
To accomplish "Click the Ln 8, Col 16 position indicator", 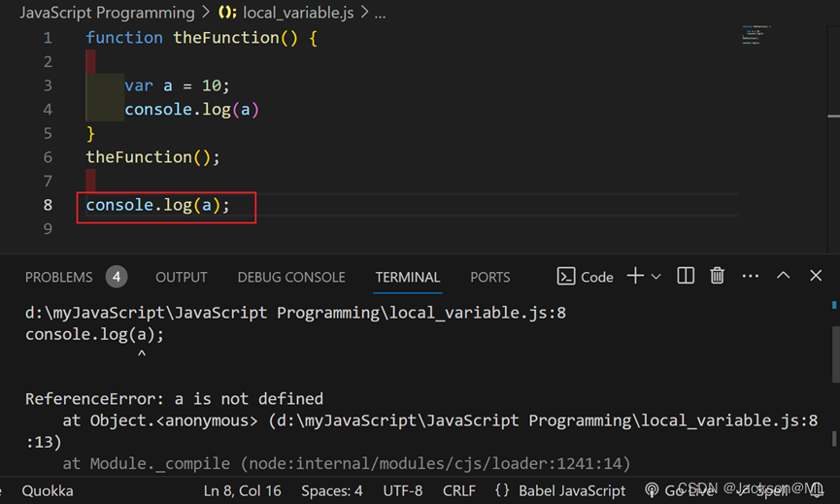I will point(242,490).
